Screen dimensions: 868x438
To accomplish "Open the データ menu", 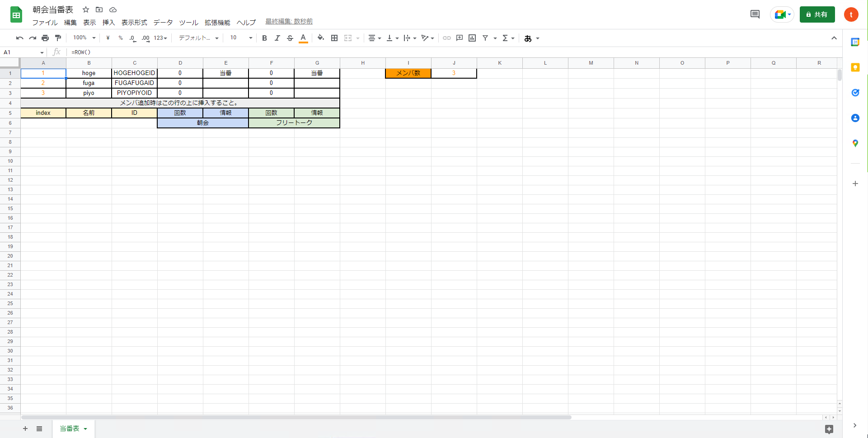I will (x=163, y=22).
